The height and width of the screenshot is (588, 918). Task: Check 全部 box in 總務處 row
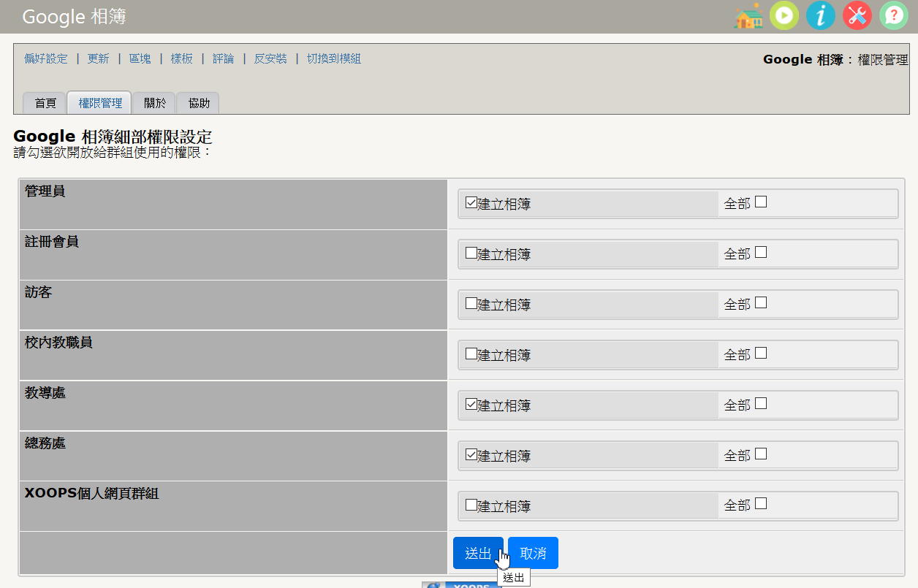tap(761, 454)
